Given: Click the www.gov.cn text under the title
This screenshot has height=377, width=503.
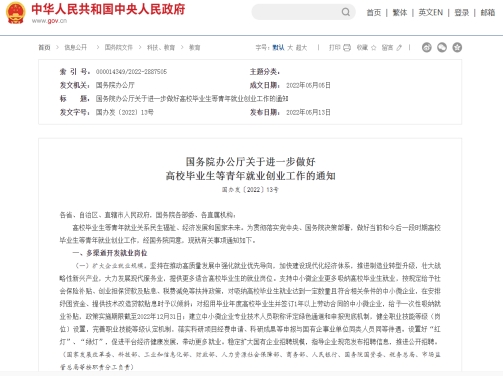Looking at the screenshot, I should click(49, 21).
